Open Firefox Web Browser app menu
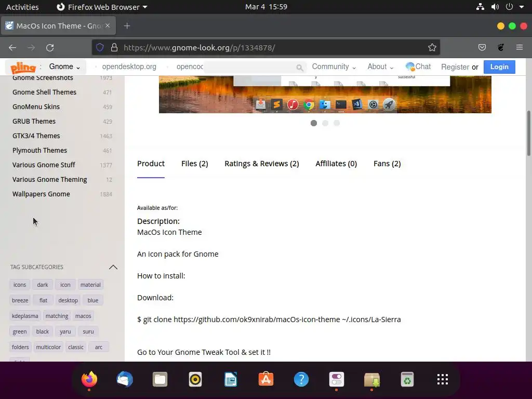 tap(102, 7)
